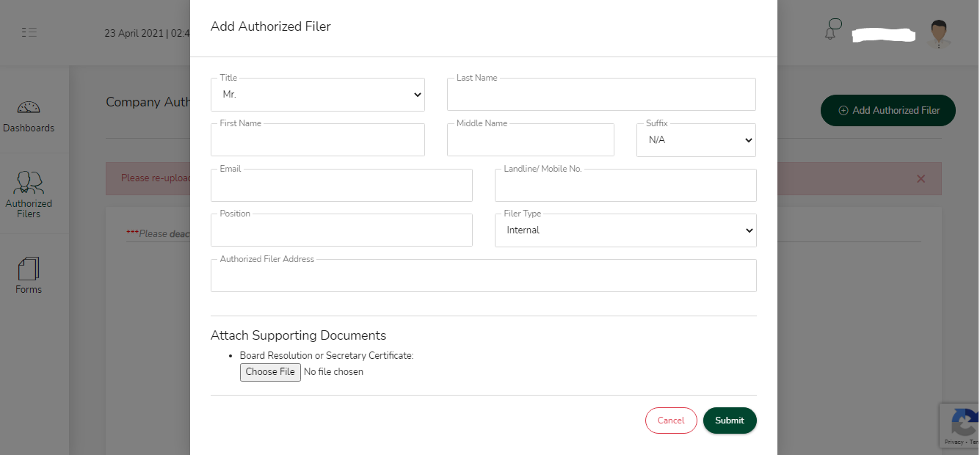
Task: Submit the Add Authorized Filer form
Action: (729, 421)
